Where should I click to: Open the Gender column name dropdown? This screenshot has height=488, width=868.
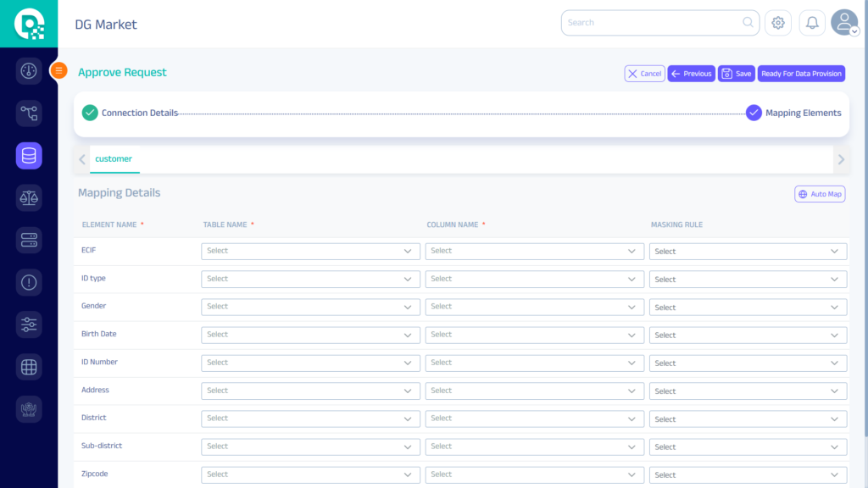pos(534,307)
